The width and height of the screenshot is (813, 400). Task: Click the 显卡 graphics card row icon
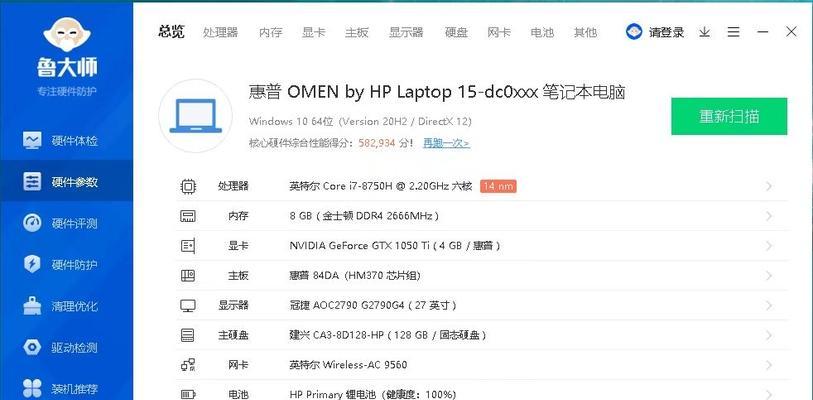pos(188,245)
